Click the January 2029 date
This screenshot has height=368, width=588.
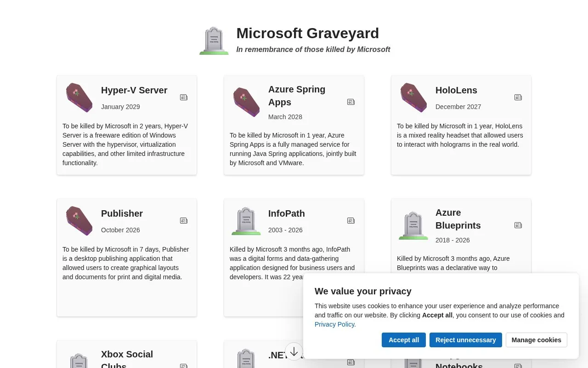coord(120,107)
